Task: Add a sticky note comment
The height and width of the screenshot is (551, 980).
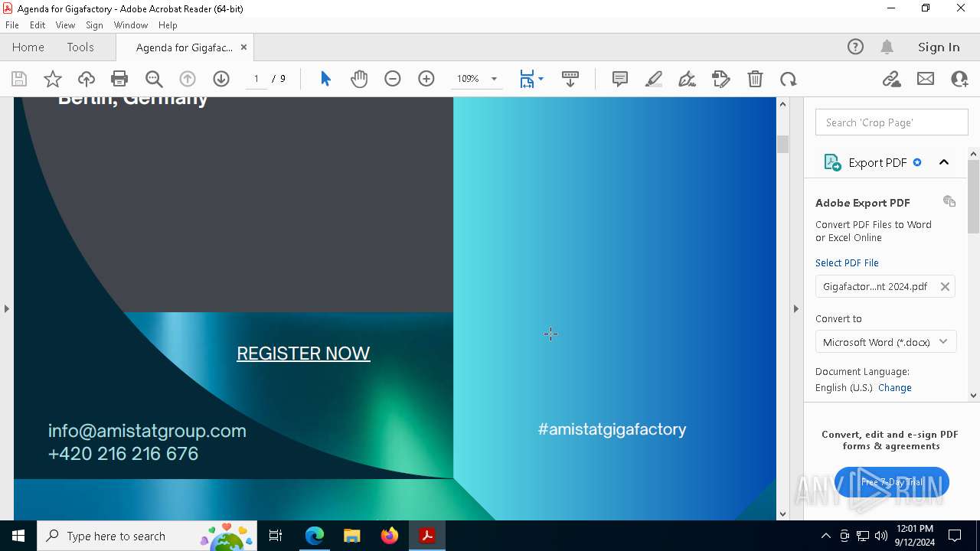Action: 620,79
